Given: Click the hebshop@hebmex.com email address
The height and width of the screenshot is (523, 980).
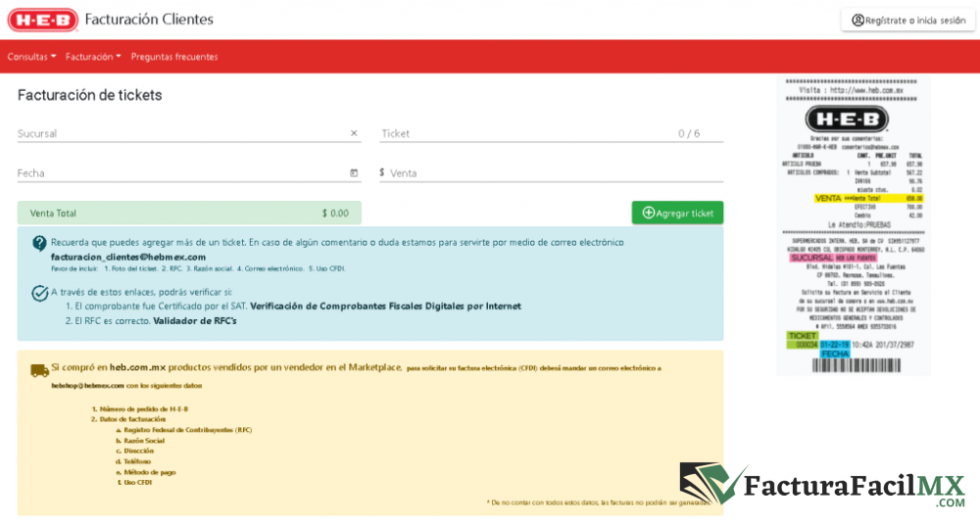Looking at the screenshot, I should [x=87, y=386].
